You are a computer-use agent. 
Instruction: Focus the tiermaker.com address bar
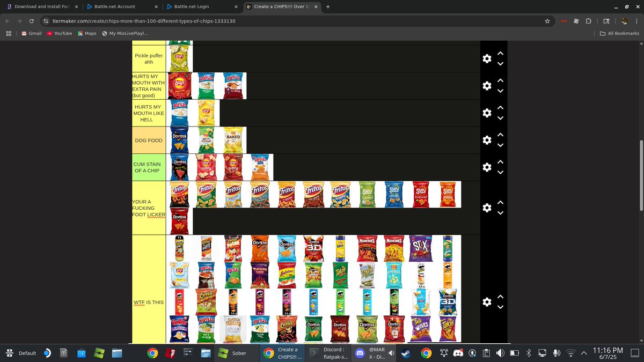click(x=290, y=21)
